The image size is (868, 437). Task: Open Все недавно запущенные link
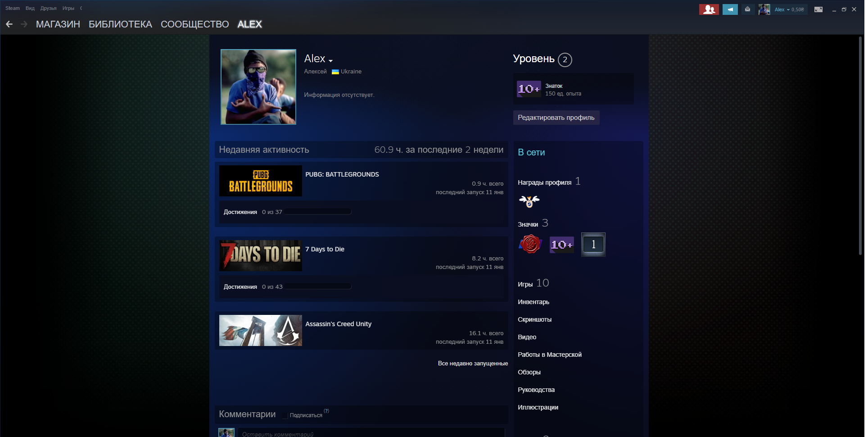pos(473,364)
